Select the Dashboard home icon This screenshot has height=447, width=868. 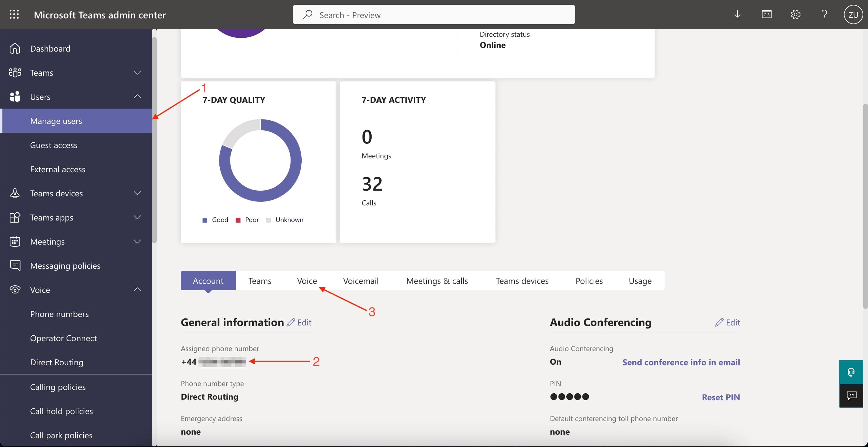(x=15, y=48)
